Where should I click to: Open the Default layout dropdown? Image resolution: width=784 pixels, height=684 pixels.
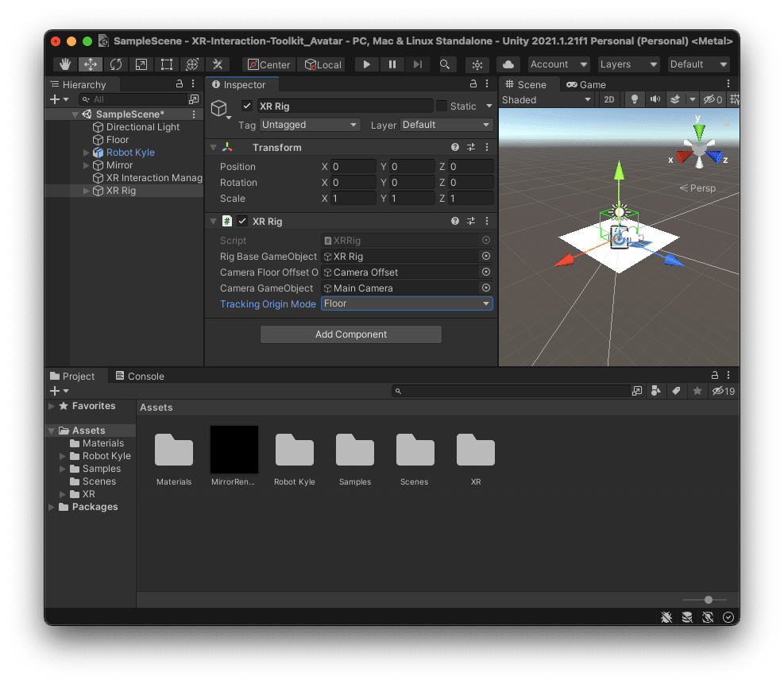coord(698,64)
